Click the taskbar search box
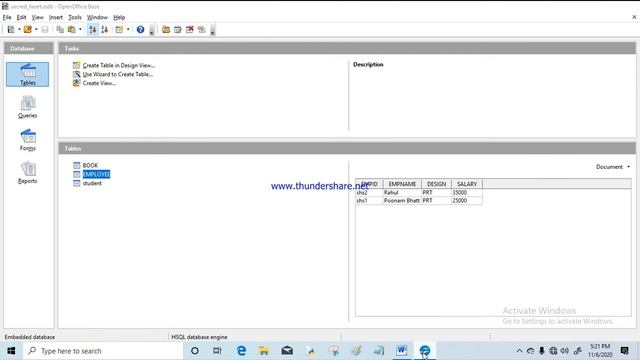The height and width of the screenshot is (360, 640). click(x=103, y=351)
